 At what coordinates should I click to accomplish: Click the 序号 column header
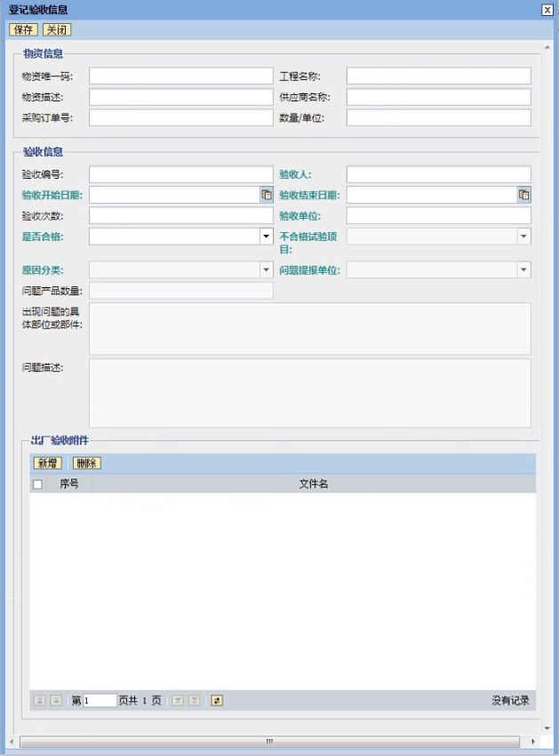coord(69,484)
